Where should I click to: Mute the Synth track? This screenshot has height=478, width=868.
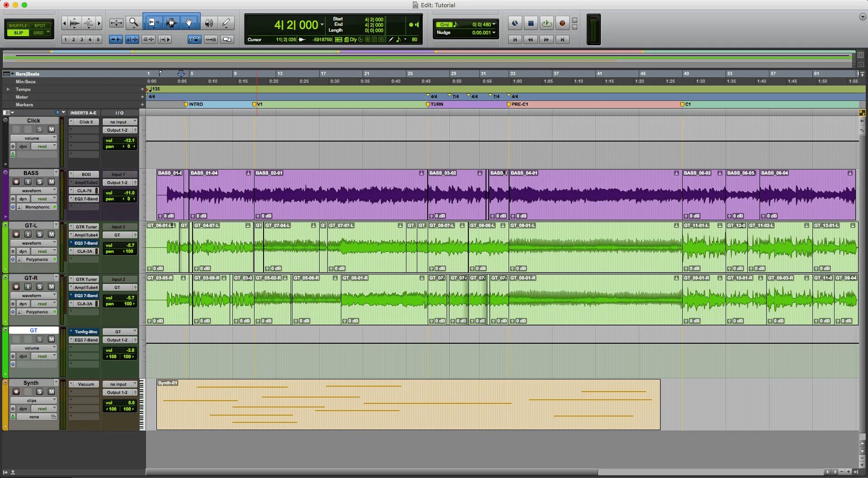(52, 391)
